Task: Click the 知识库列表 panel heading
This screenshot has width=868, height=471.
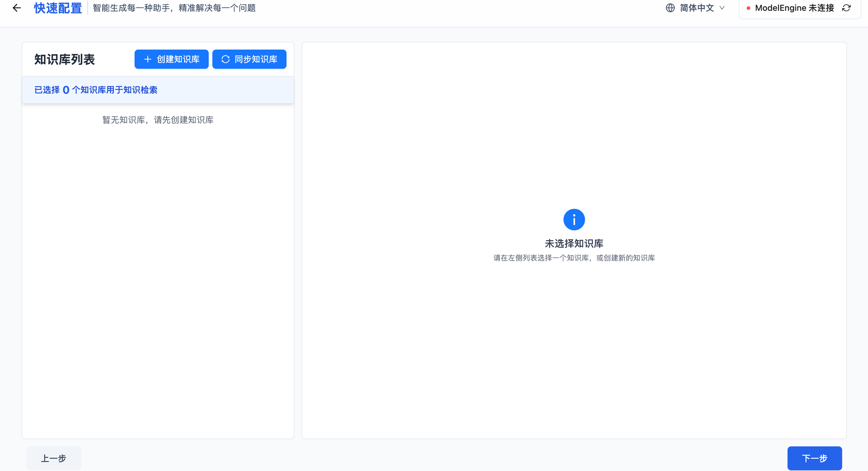Action: [65, 60]
